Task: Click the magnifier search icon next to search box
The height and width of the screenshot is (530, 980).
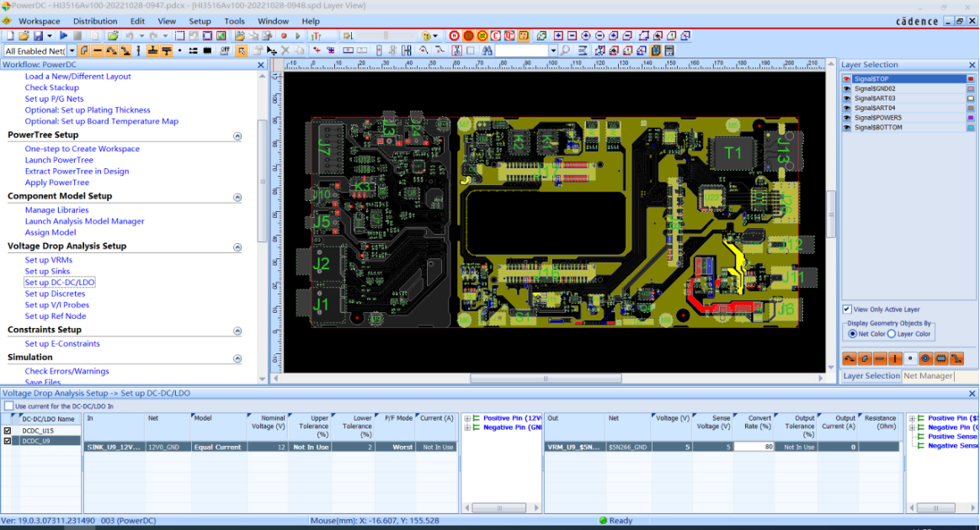Action: tap(565, 50)
